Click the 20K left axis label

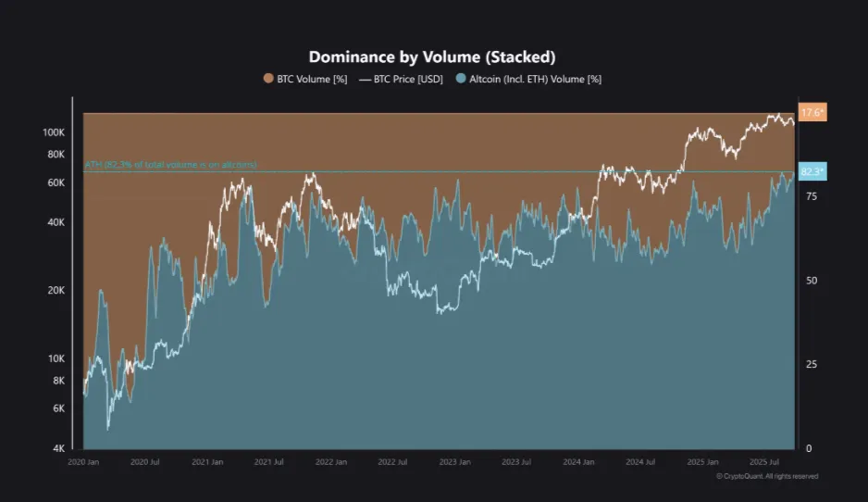pyautogui.click(x=56, y=291)
